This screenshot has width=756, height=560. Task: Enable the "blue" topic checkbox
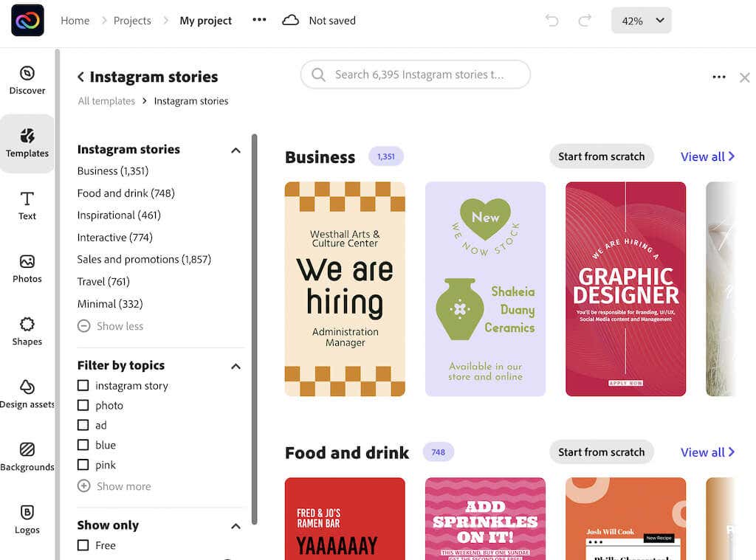pyautogui.click(x=83, y=446)
